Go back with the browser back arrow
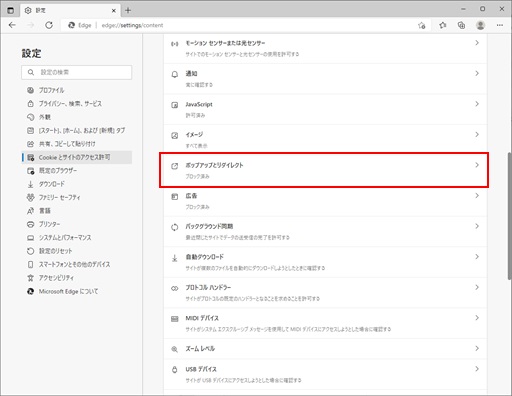 tap(12, 25)
